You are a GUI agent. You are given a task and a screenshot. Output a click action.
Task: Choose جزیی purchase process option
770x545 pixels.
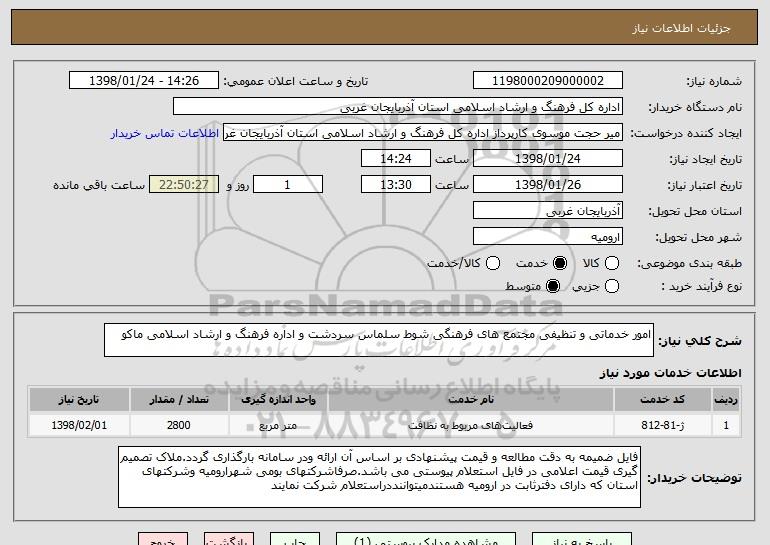(612, 286)
